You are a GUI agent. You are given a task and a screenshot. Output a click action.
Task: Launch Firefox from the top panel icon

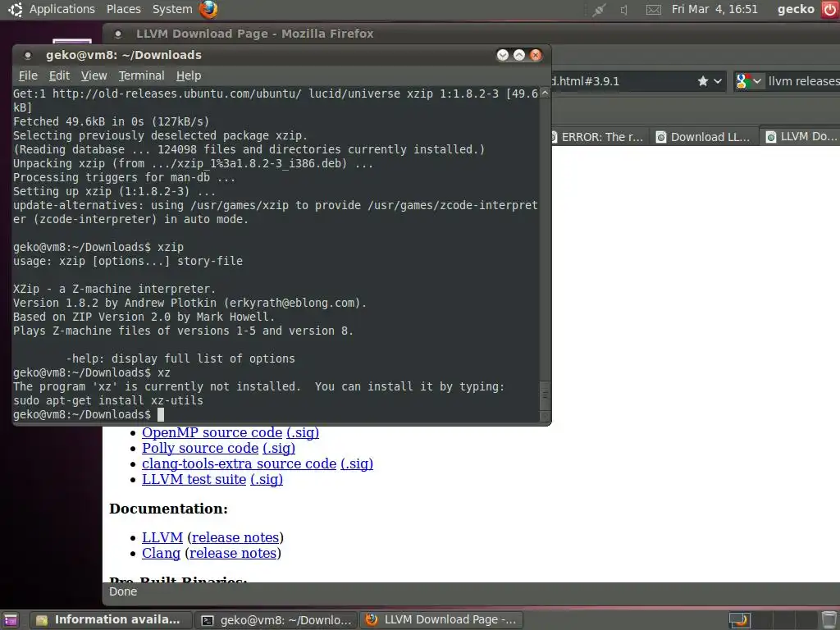208,9
